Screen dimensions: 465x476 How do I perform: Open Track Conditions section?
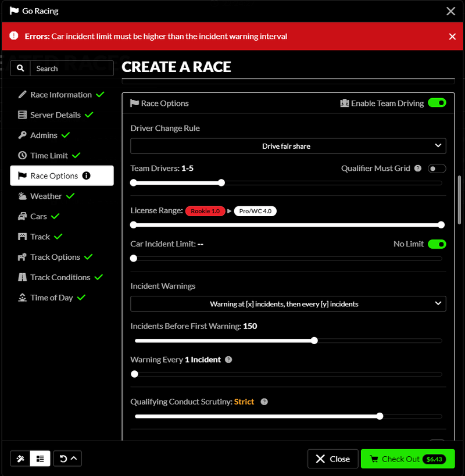pyautogui.click(x=62, y=277)
